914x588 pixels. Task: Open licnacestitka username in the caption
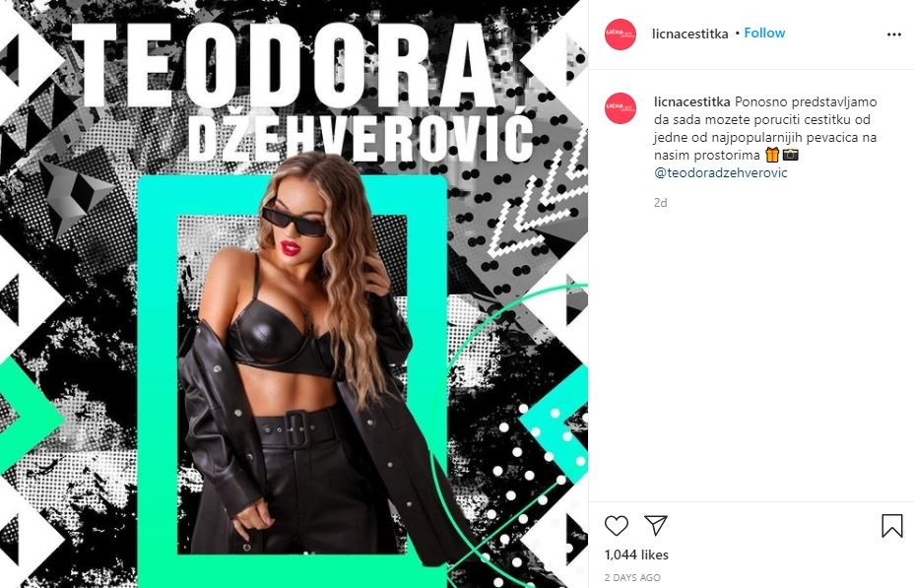pyautogui.click(x=692, y=102)
